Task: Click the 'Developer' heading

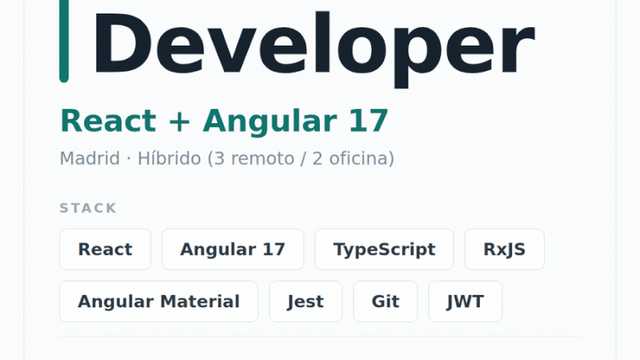Action: point(314,48)
